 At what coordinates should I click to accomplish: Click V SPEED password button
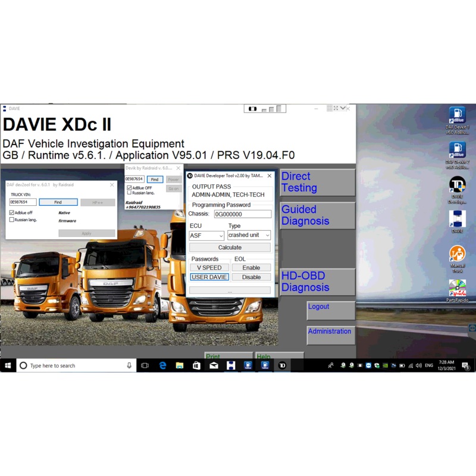[209, 267]
